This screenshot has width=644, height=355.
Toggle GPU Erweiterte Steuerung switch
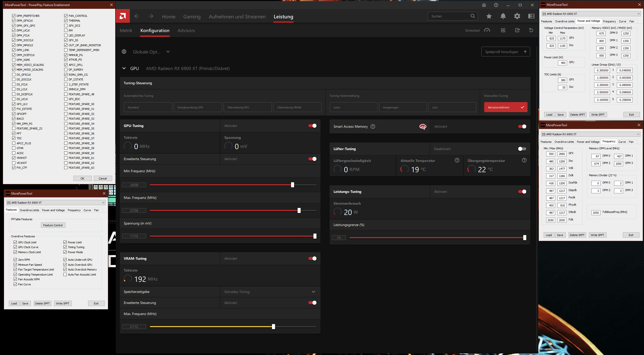tap(312, 159)
